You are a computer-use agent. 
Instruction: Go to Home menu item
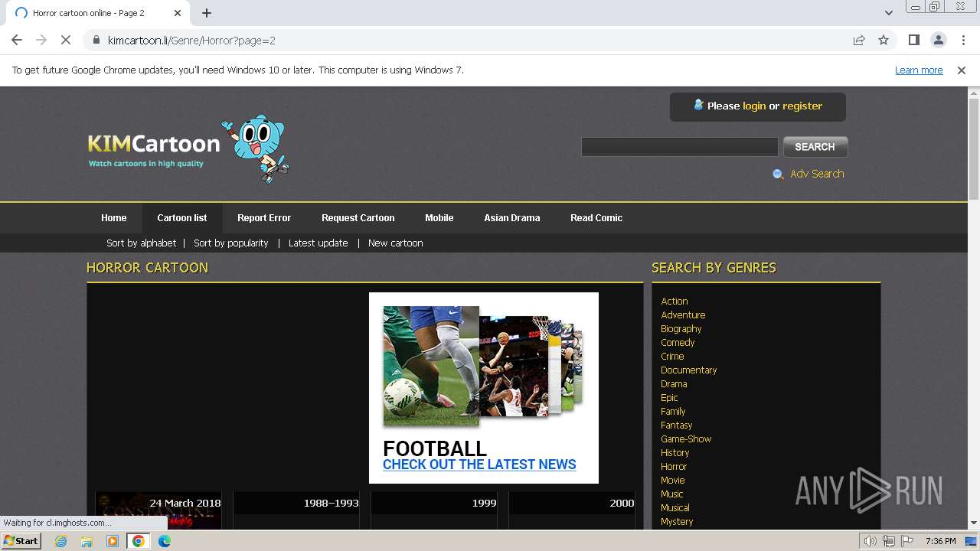pos(114,218)
